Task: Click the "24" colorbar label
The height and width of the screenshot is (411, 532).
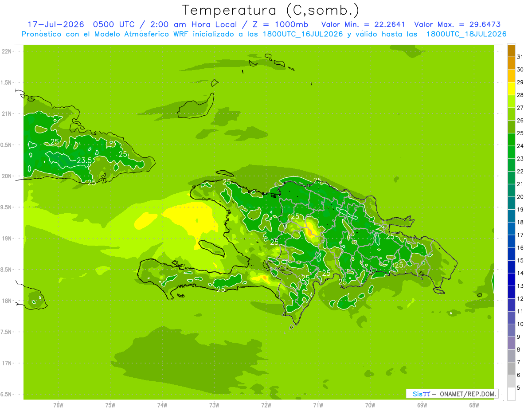Action: click(520, 146)
